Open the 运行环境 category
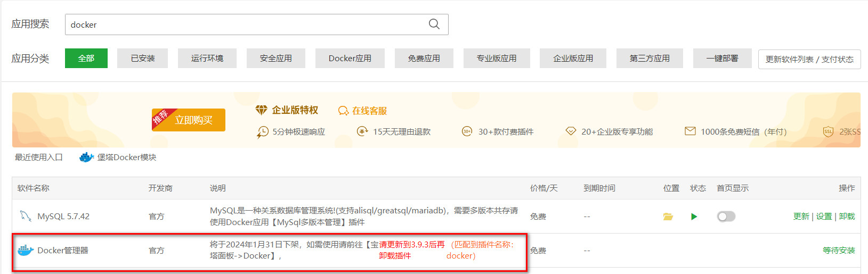The width and height of the screenshot is (868, 274). tap(207, 58)
